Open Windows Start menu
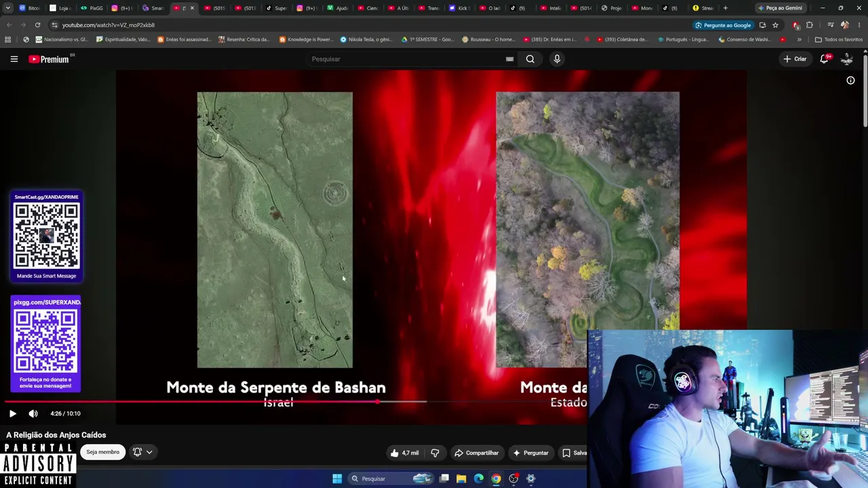This screenshot has width=868, height=488. (x=337, y=479)
